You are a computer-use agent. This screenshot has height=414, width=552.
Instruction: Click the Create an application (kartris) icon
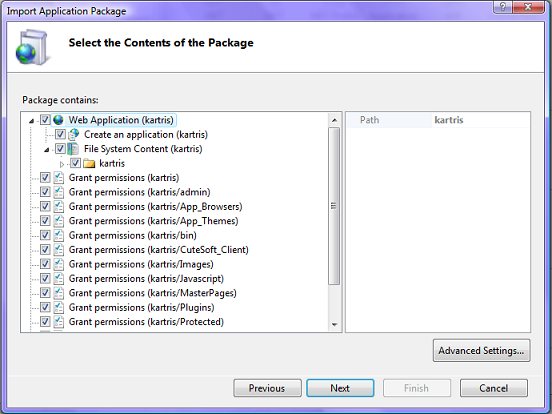tap(73, 134)
